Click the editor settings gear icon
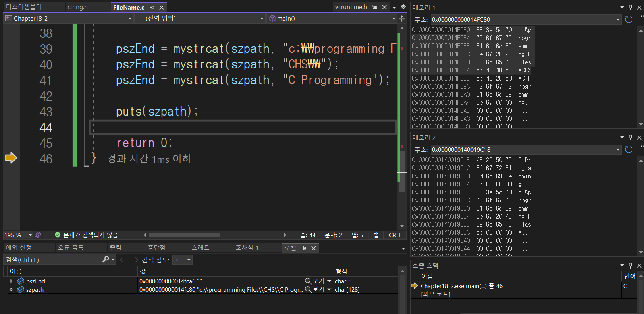Viewport: 644px width, 314px height. (403, 7)
